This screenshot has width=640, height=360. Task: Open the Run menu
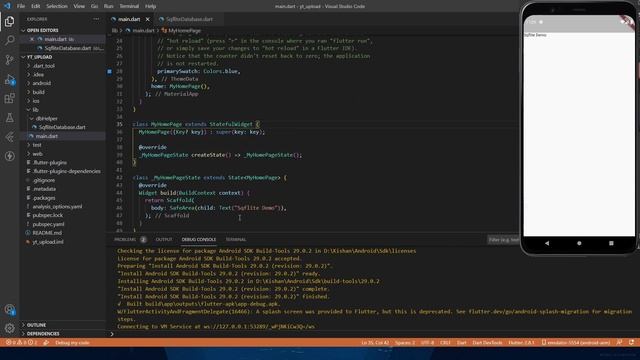tap(109, 6)
